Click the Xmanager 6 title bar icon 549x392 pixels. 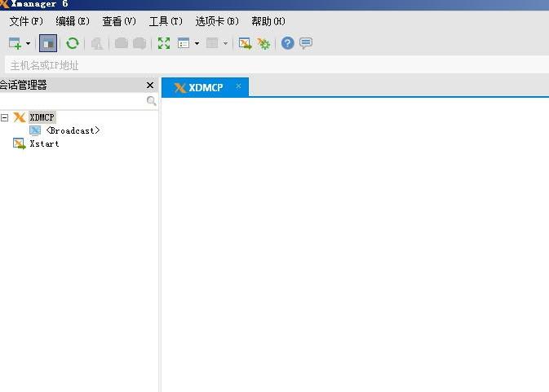point(4,4)
